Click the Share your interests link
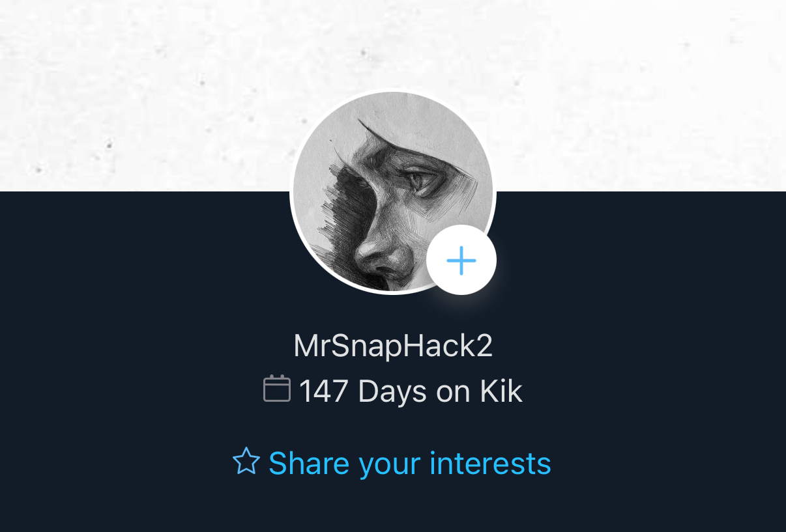 392,463
